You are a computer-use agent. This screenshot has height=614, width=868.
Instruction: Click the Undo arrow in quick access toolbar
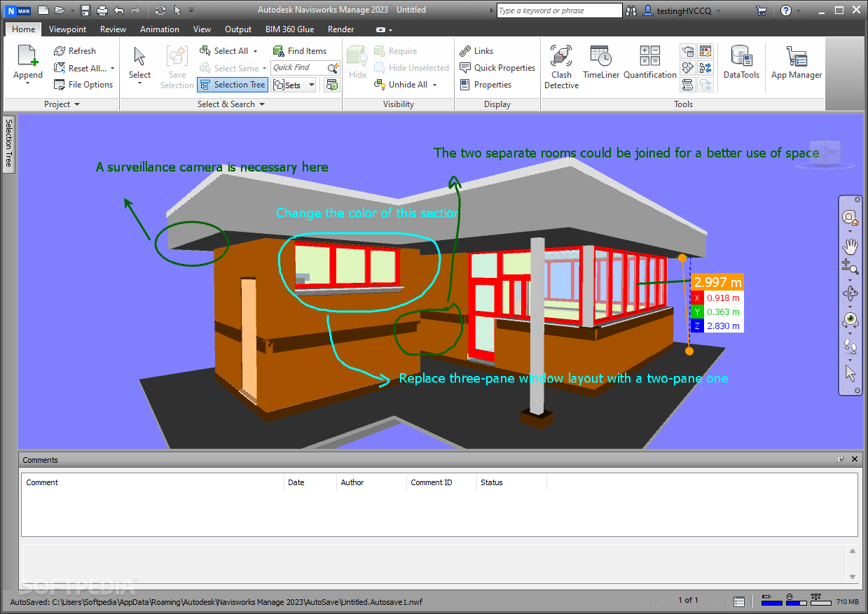[118, 10]
